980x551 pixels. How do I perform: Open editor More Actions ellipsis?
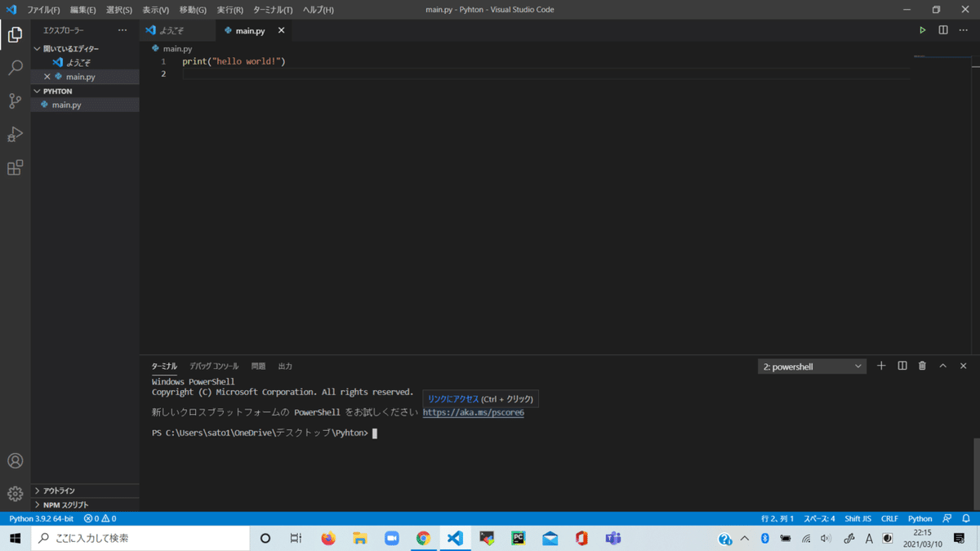click(x=963, y=30)
